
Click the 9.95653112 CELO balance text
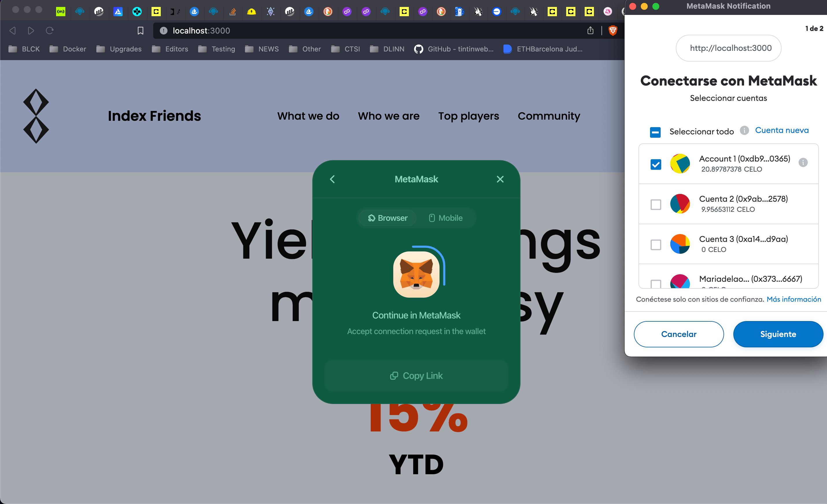coord(728,210)
